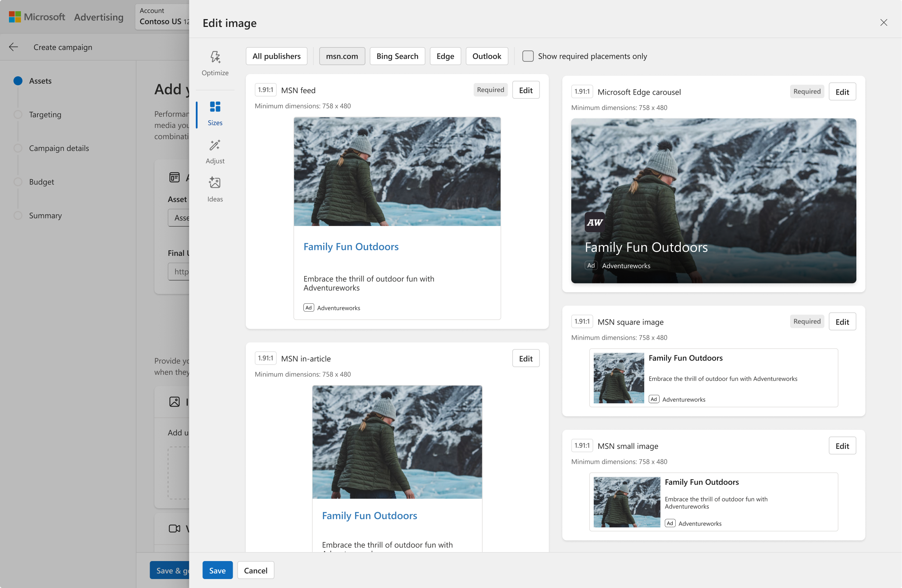Go back using the Create campaign arrow
The width and height of the screenshot is (902, 588).
tap(13, 47)
